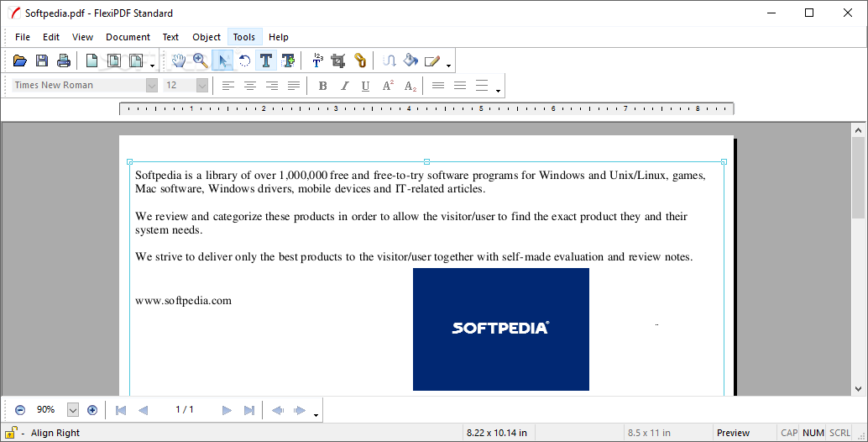The image size is (868, 442).
Task: Open the zoom percentage dropdown
Action: pos(73,410)
